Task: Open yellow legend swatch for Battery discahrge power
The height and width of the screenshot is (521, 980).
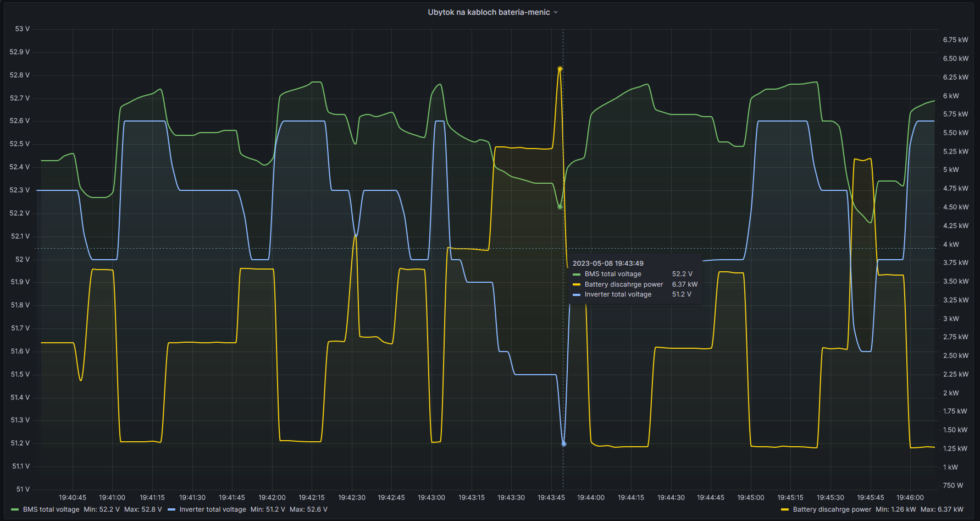Action: pyautogui.click(x=785, y=509)
